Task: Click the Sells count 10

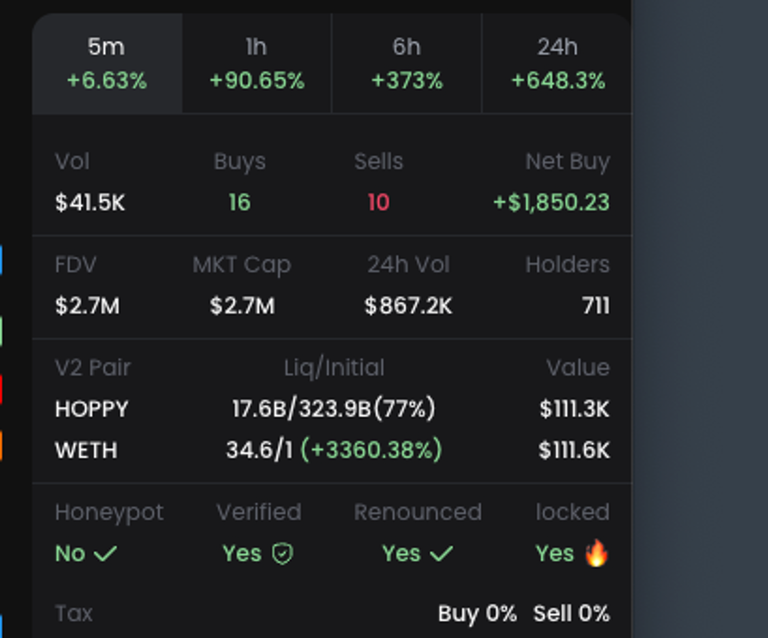Action: coord(378,202)
